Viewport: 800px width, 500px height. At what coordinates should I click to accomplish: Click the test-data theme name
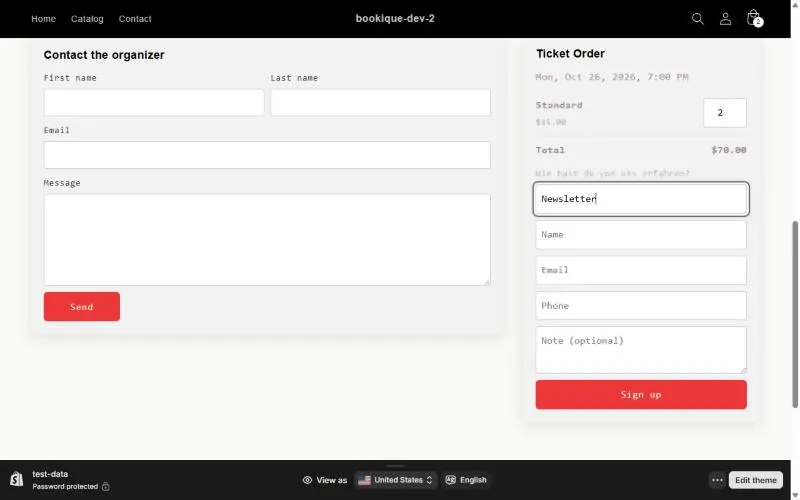tap(50, 474)
